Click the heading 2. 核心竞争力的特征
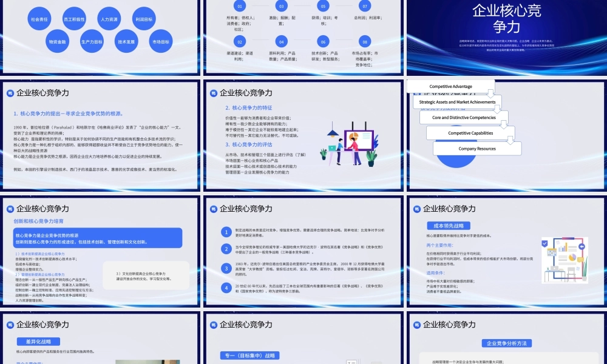Screen dimensions: 607x364 tap(248, 107)
